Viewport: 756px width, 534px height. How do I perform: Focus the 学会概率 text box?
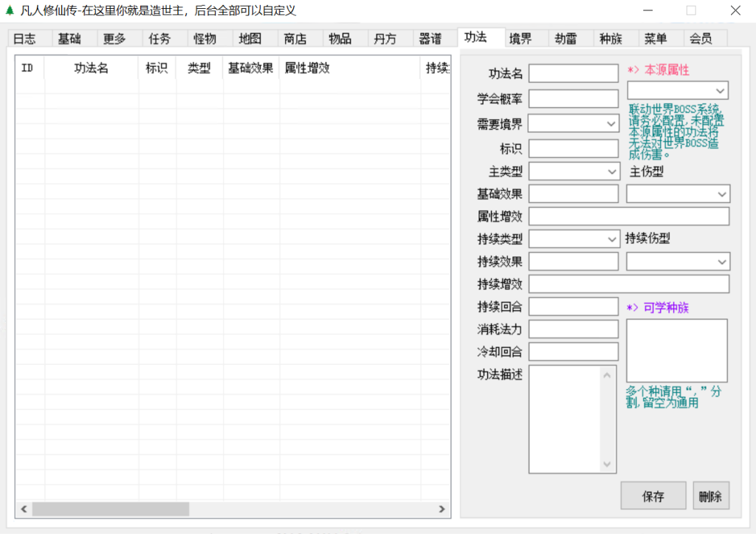pyautogui.click(x=573, y=99)
